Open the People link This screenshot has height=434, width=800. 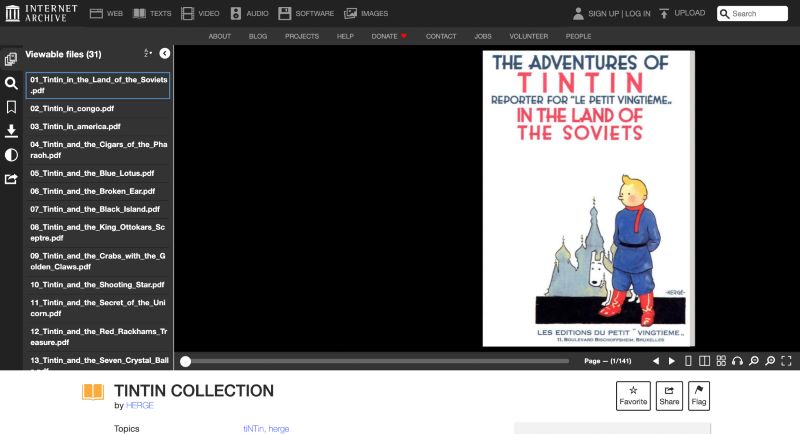tap(578, 36)
